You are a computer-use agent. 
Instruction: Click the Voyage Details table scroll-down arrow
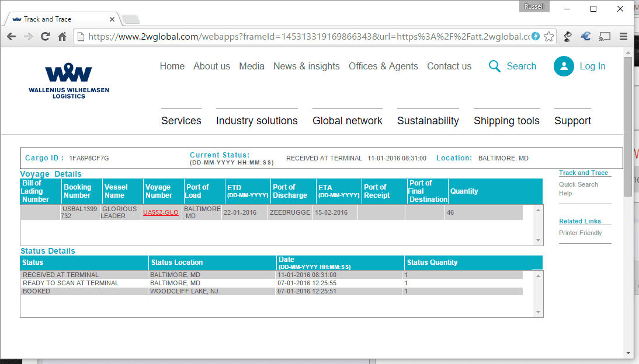click(539, 240)
